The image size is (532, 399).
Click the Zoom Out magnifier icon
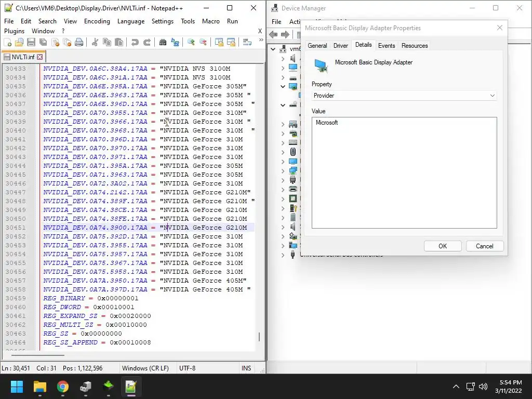coord(203,43)
